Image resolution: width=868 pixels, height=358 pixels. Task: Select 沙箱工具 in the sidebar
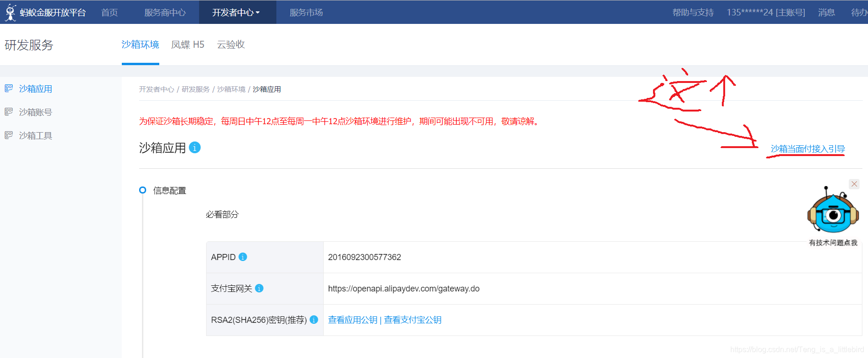pos(36,135)
